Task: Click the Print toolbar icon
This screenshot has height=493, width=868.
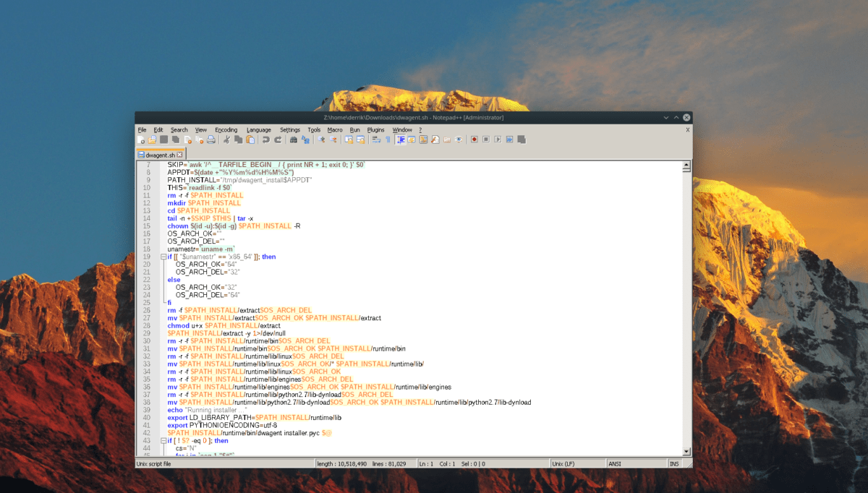Action: point(210,139)
